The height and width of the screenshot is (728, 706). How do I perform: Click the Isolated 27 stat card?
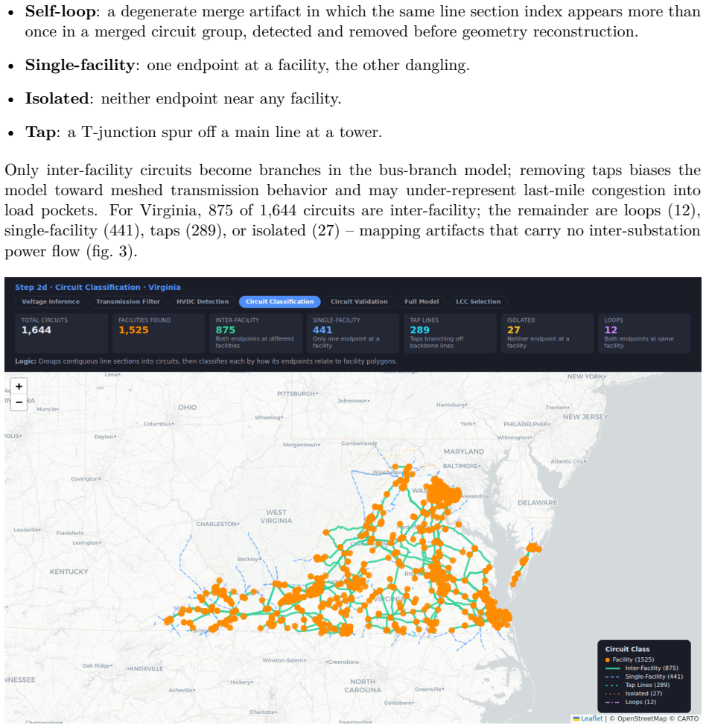coord(547,333)
